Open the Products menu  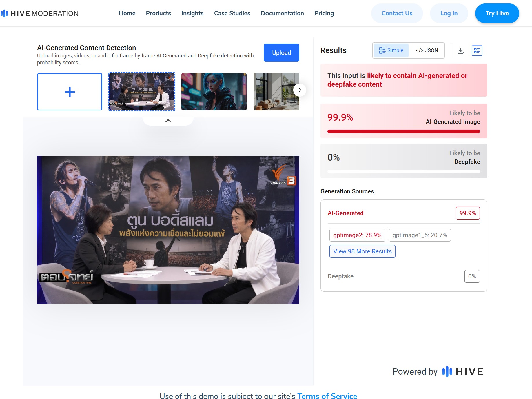tap(158, 13)
